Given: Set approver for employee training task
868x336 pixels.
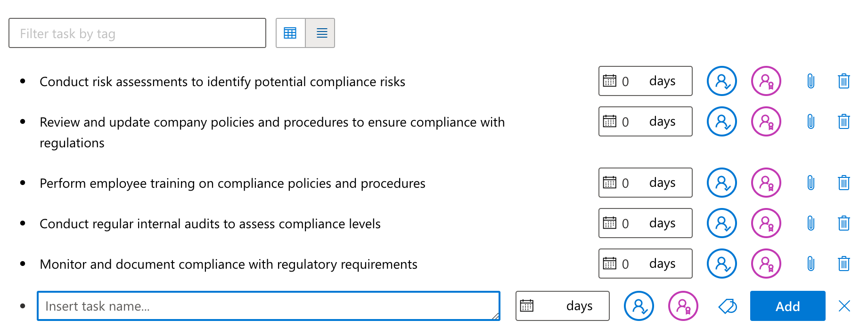Looking at the screenshot, I should pyautogui.click(x=766, y=183).
